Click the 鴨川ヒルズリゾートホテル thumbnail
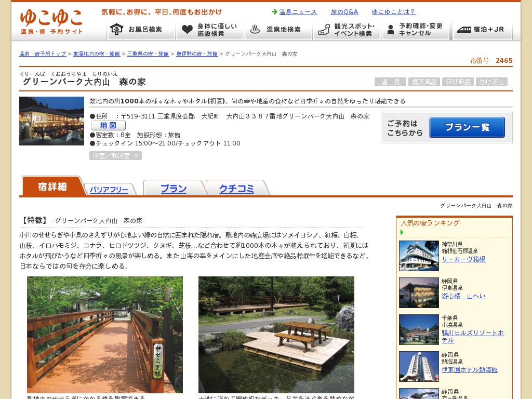Image resolution: width=532 pixels, height=399 pixels. coord(419,330)
